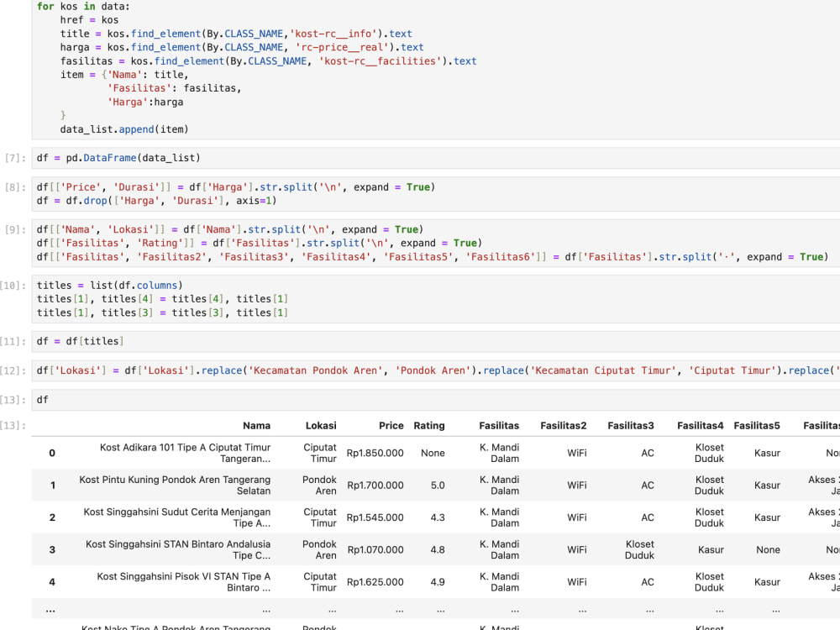The width and height of the screenshot is (840, 630).
Task: Click row index 4 in dataframe
Action: [52, 582]
